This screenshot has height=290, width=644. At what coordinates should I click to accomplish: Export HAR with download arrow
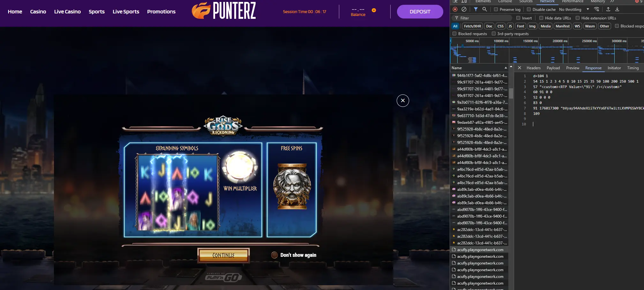coord(617,10)
